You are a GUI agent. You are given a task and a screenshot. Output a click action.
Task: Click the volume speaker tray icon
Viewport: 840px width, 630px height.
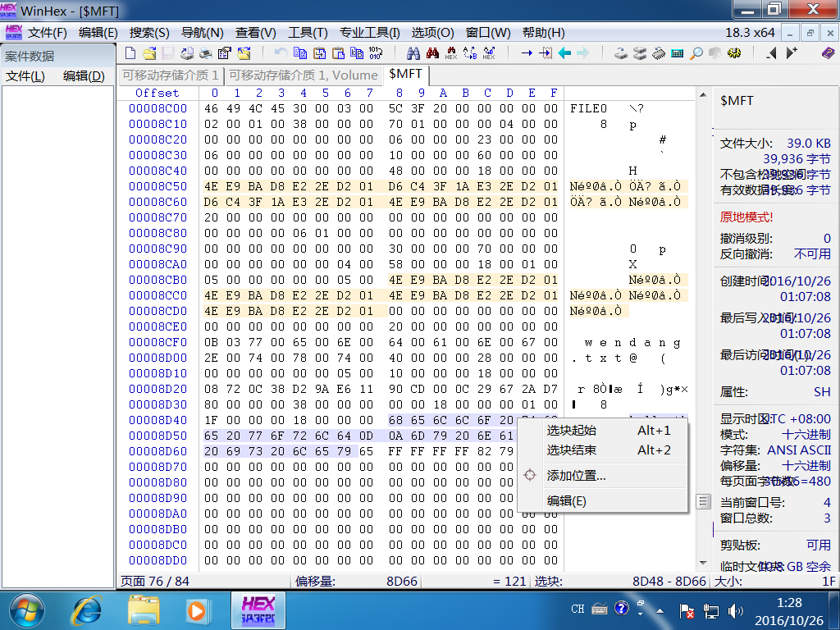click(736, 610)
